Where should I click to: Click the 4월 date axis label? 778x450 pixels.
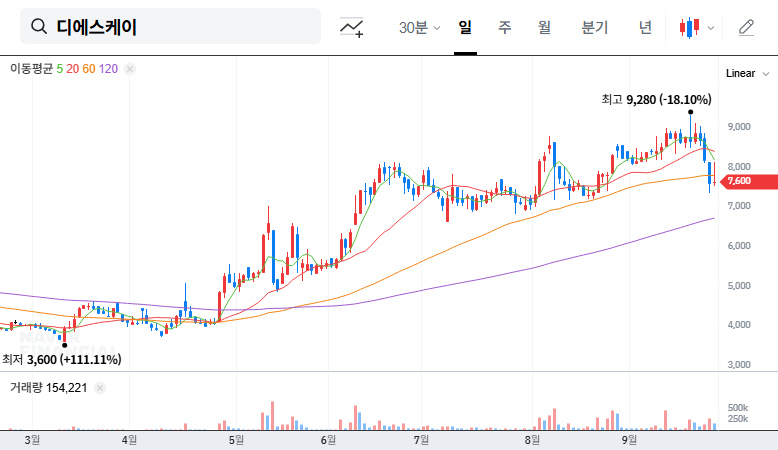(x=130, y=440)
